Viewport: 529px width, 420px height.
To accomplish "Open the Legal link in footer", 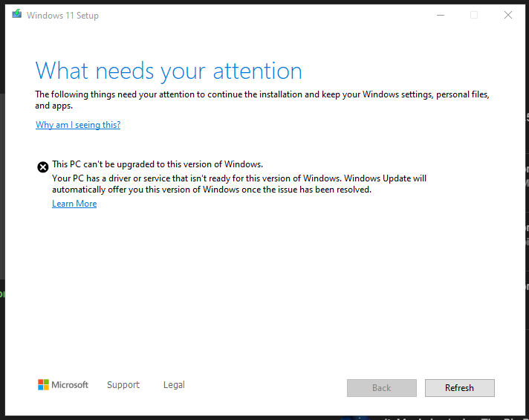I will [x=174, y=385].
